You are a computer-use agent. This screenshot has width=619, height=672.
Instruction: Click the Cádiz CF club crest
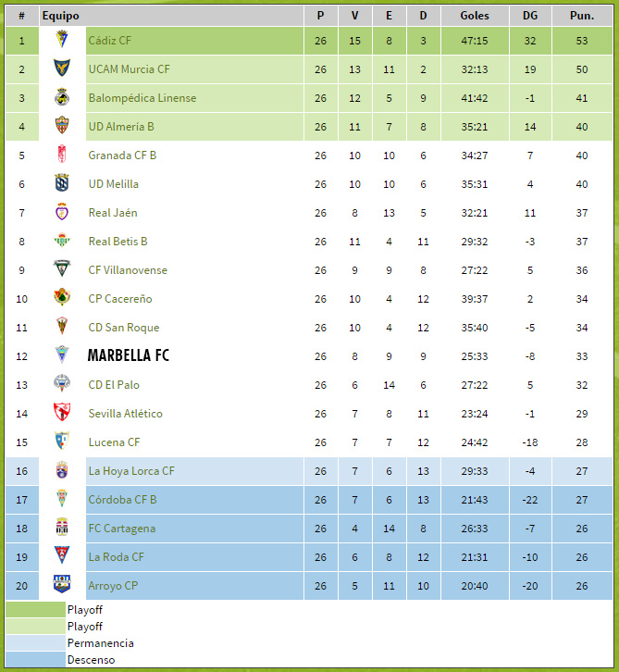(x=62, y=40)
